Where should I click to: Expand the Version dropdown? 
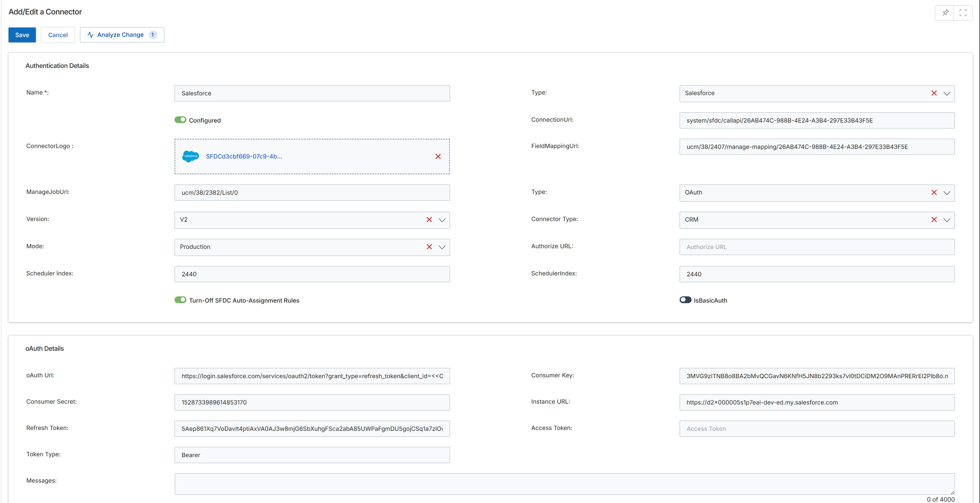coord(442,220)
